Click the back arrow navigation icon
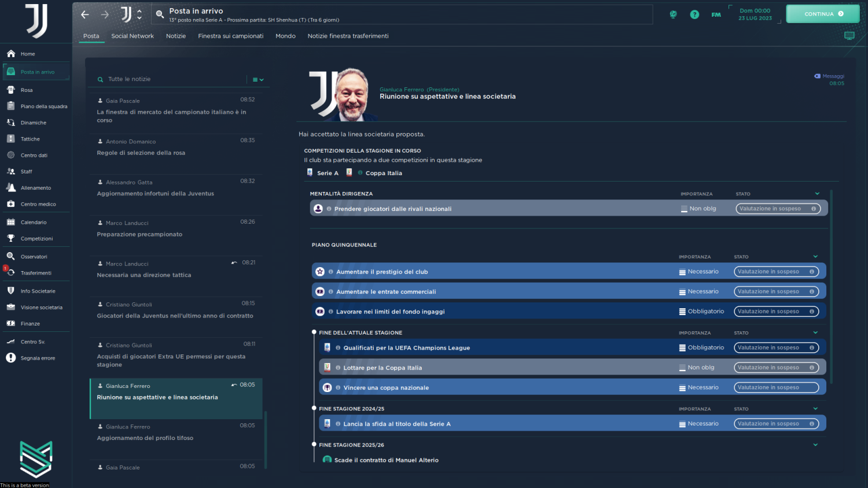868x488 pixels. (x=85, y=14)
